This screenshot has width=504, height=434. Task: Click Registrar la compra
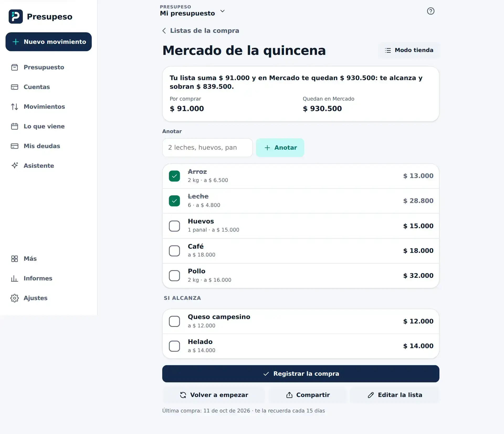pos(301,374)
